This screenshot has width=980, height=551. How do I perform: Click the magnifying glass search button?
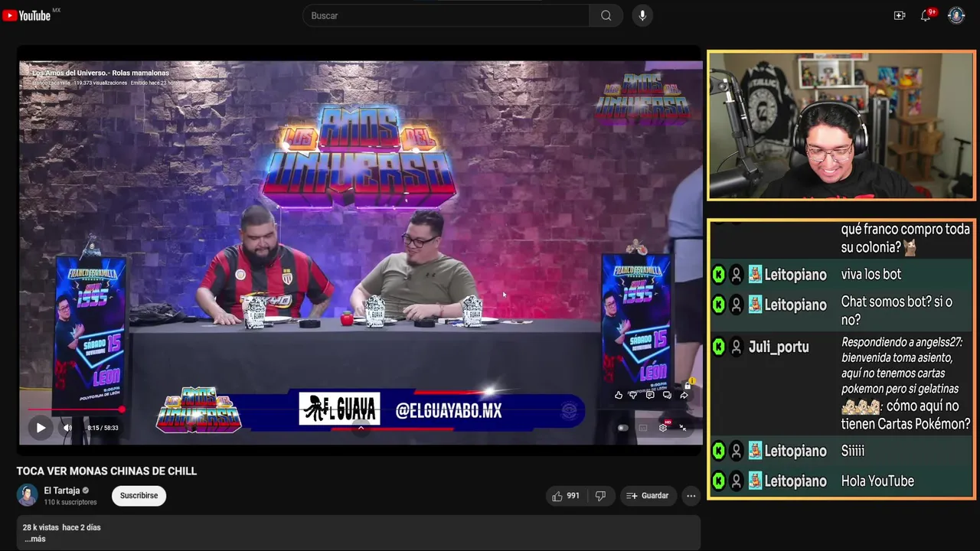click(x=606, y=15)
